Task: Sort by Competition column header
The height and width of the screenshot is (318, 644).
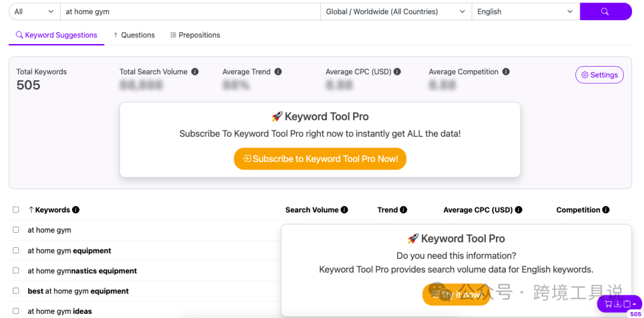Action: click(x=578, y=210)
